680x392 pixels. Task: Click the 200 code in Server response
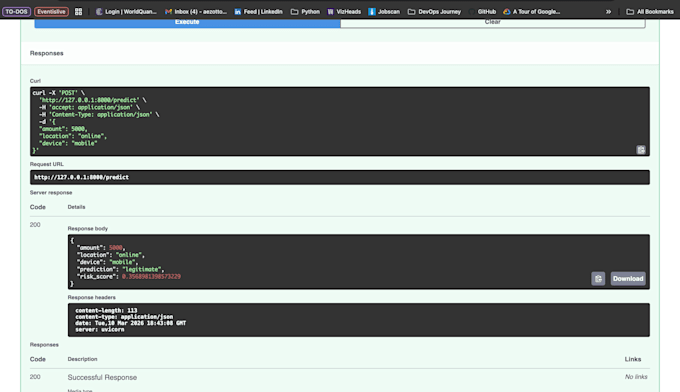coord(35,225)
